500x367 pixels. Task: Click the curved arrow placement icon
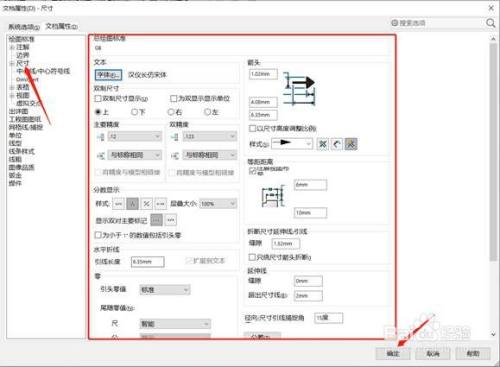coord(337,144)
